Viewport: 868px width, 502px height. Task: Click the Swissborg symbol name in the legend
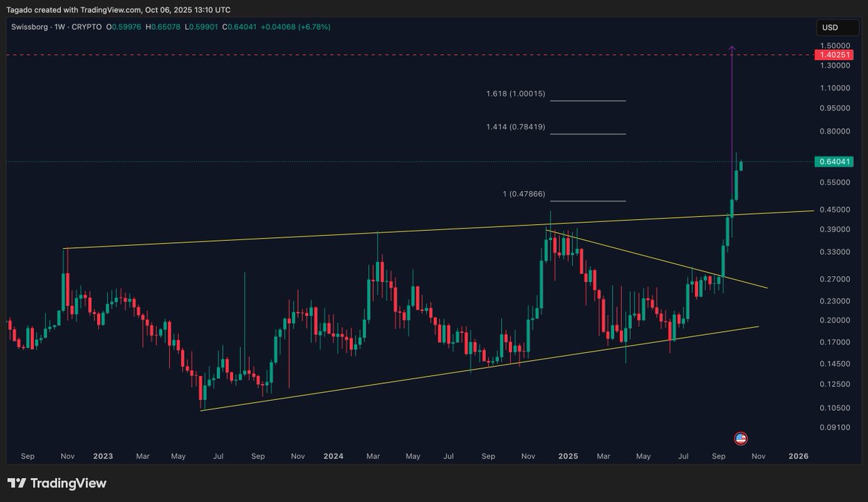tap(30, 26)
